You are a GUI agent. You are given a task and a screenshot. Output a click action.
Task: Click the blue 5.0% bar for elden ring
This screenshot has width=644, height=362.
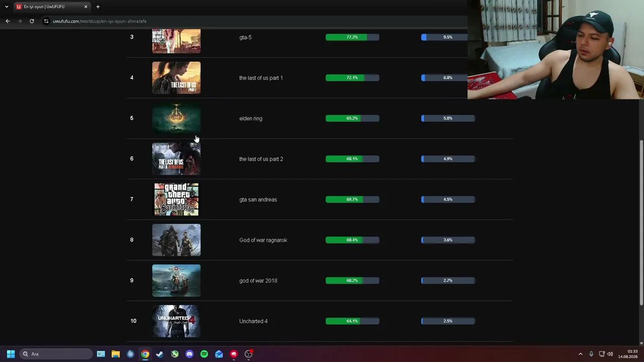coord(448,118)
